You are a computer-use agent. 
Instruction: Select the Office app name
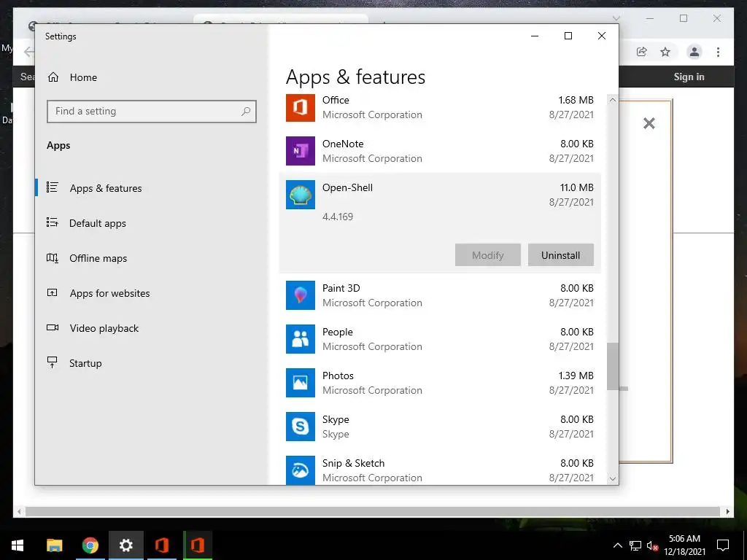point(336,100)
